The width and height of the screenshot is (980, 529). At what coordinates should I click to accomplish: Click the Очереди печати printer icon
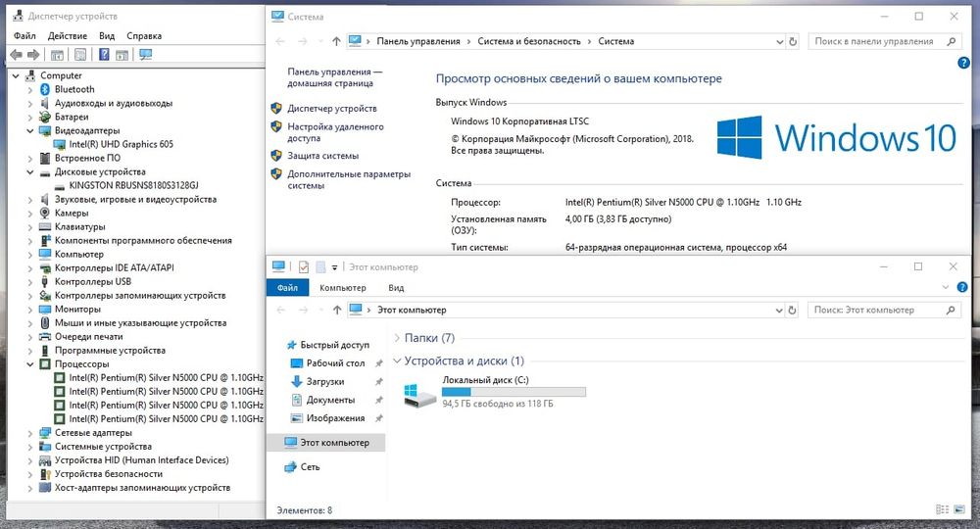pyautogui.click(x=44, y=337)
